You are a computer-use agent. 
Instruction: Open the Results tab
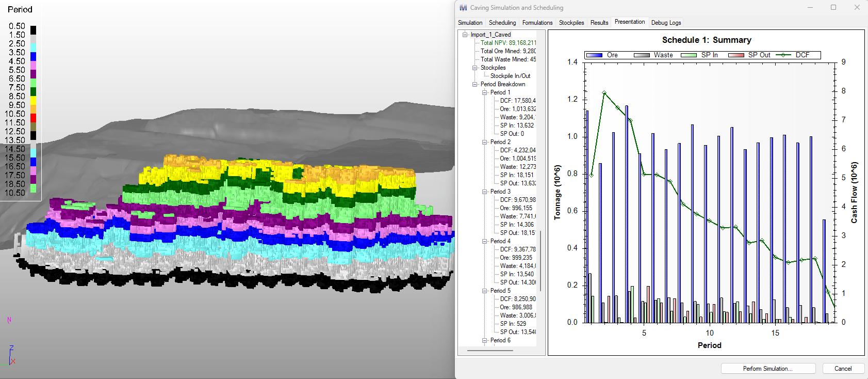point(599,23)
